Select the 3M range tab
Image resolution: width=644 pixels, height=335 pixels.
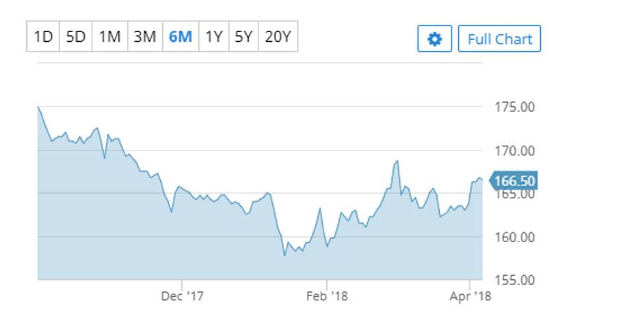coord(145,37)
